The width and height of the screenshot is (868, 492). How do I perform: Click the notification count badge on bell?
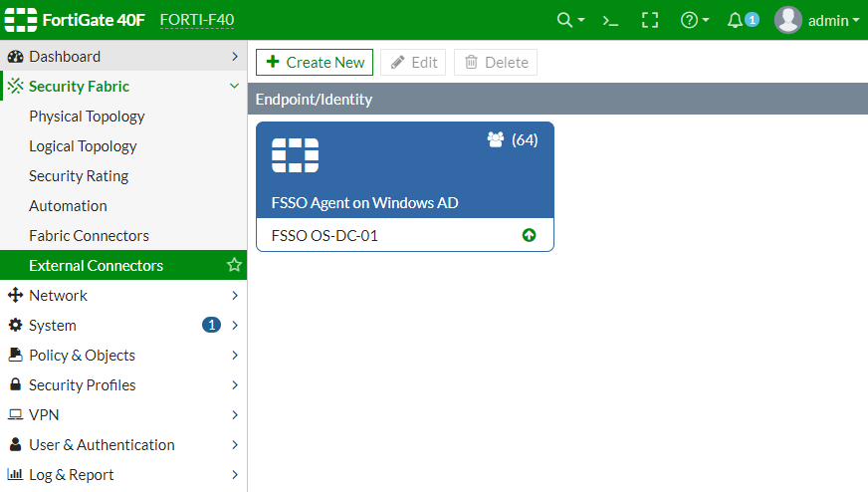(752, 20)
